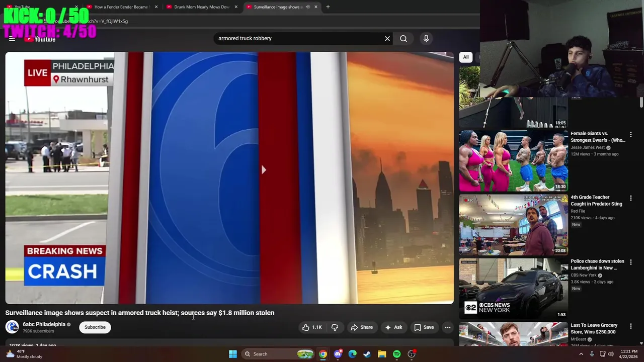Subscribe to 6abc Philadelphia
The width and height of the screenshot is (644, 362).
tap(95, 327)
